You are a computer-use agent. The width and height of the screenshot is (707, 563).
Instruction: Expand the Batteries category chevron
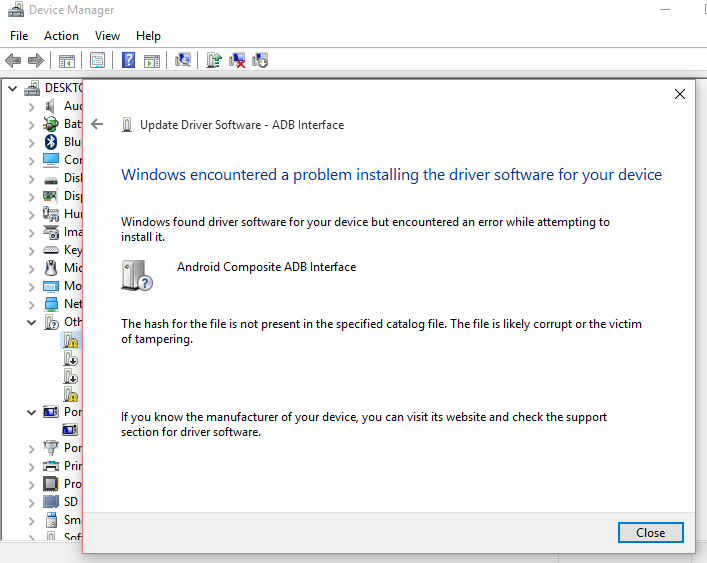pos(32,125)
